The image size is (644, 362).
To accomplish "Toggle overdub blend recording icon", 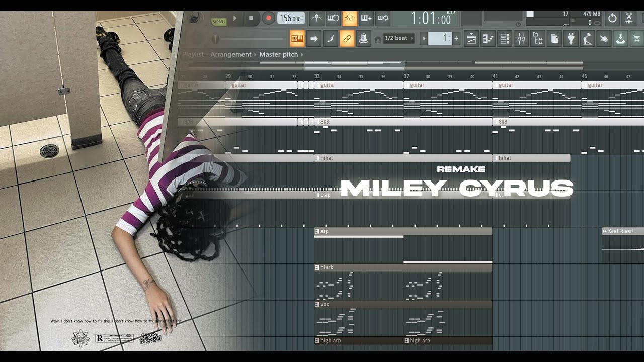I will pos(366,19).
